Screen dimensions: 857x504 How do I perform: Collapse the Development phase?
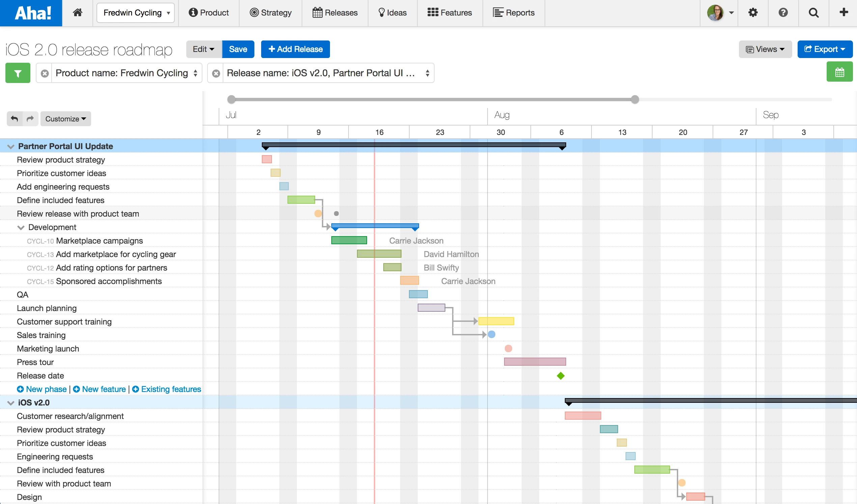[21, 227]
